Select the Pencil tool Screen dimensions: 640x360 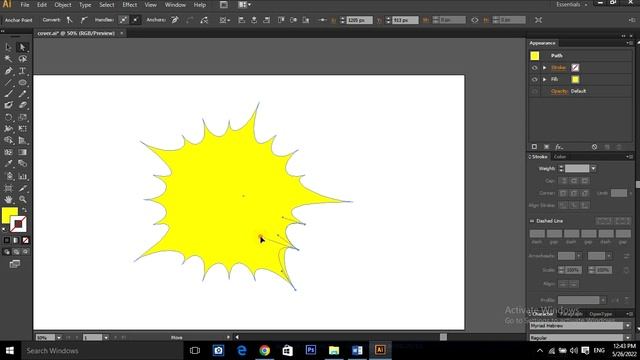[22, 94]
